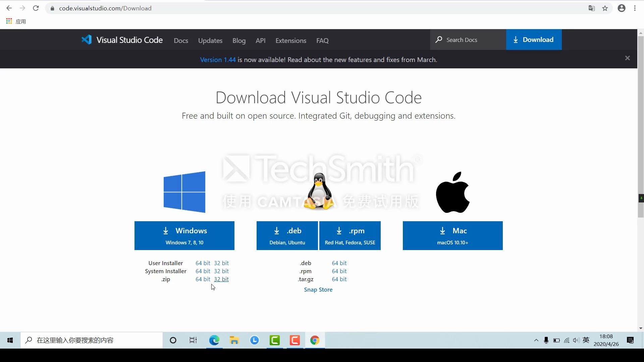This screenshot has height=362, width=644.
Task: Open the Snap Store link
Action: tap(318, 290)
